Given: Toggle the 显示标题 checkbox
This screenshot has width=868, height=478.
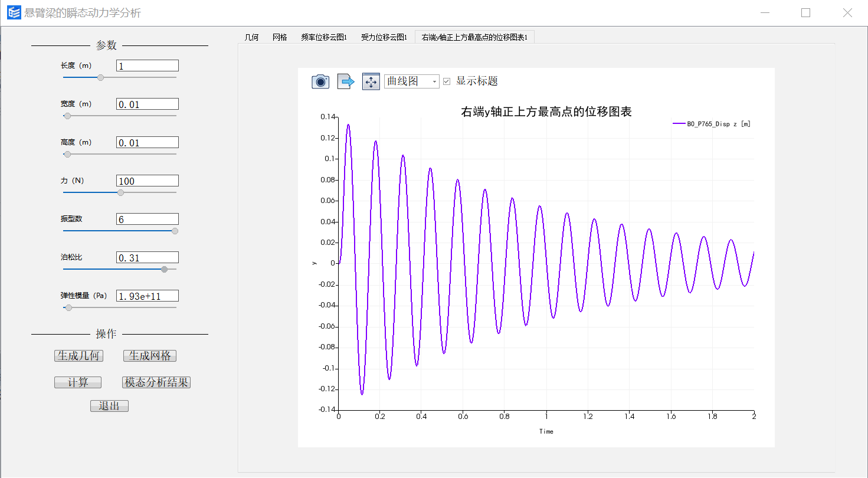Looking at the screenshot, I should (447, 81).
